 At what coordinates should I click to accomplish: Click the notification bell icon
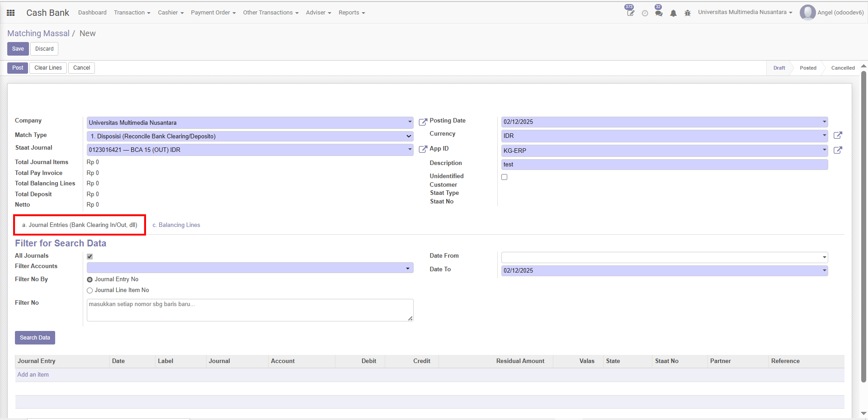click(x=673, y=13)
